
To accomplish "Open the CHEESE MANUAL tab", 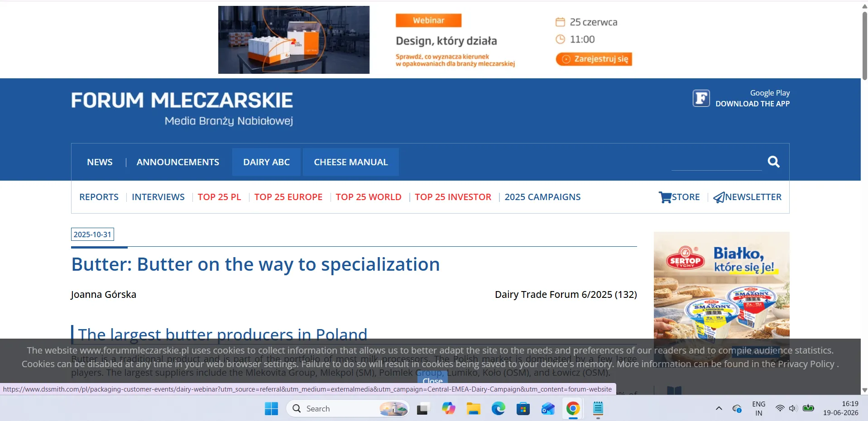I will (x=351, y=162).
